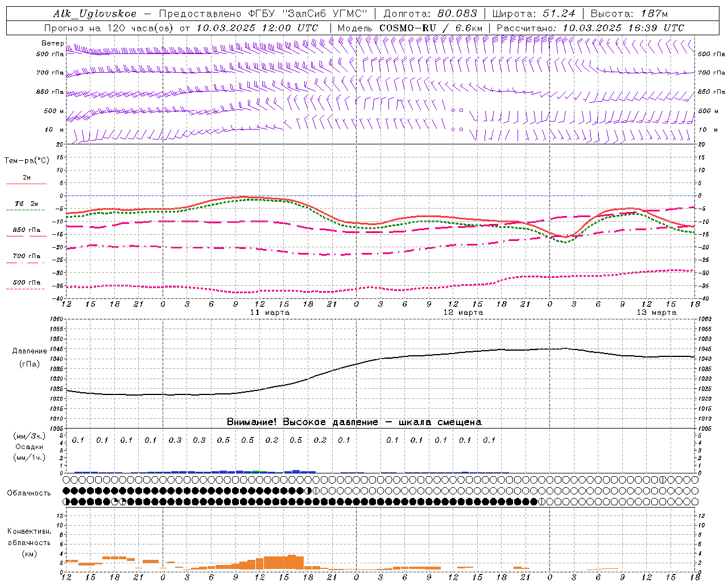
Task: Click the 'Облачность' cloud cover label
Action: [x=29, y=493]
